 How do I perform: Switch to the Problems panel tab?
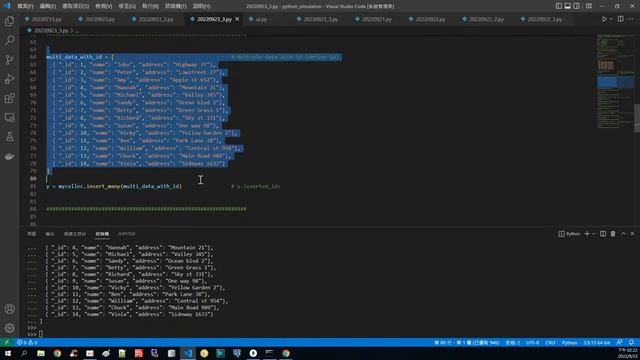31,234
